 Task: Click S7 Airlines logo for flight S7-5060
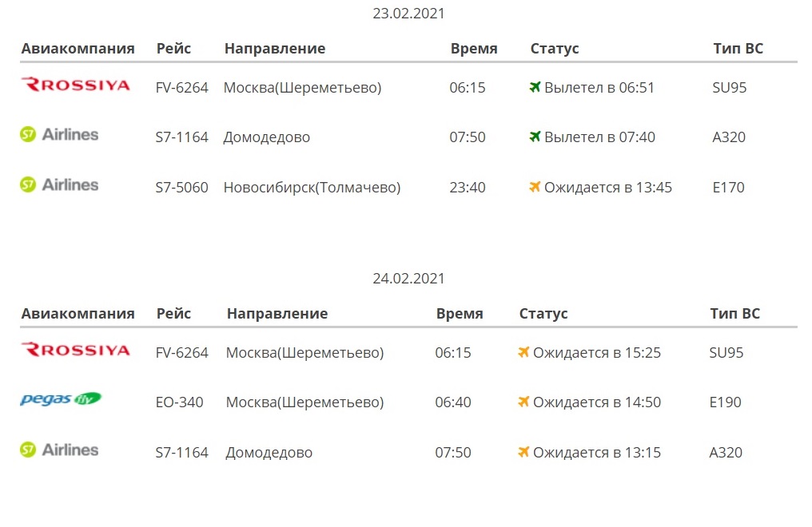(60, 185)
